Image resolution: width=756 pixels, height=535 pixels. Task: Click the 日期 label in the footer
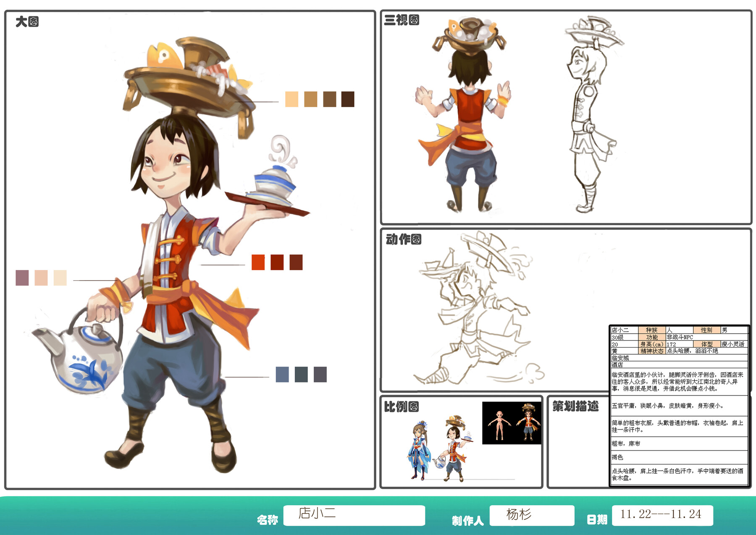(x=597, y=520)
